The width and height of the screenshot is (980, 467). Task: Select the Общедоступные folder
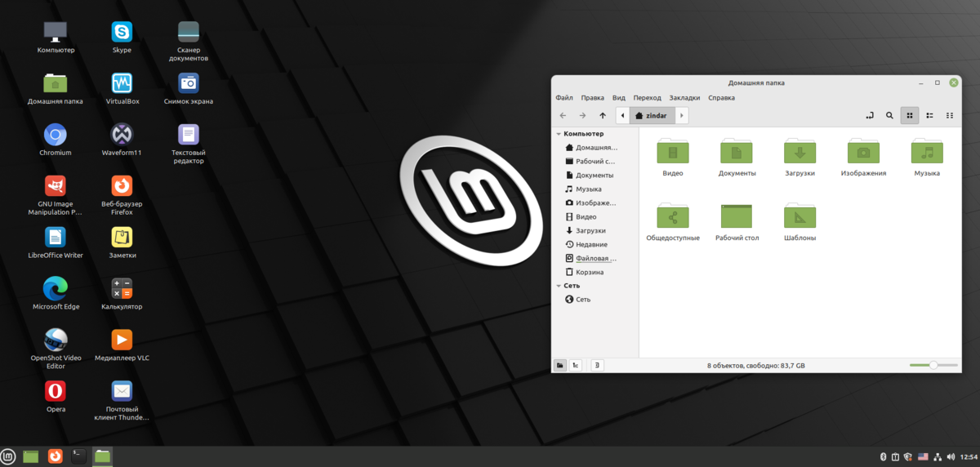673,223
